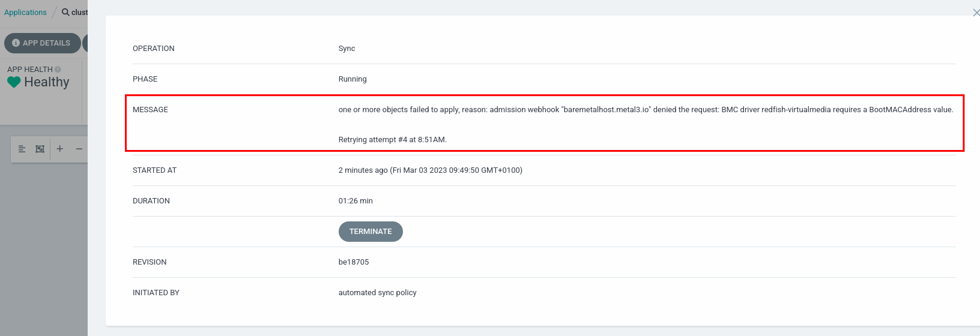Click the admission webhook error message
The height and width of the screenshot is (336, 980).
pos(646,110)
